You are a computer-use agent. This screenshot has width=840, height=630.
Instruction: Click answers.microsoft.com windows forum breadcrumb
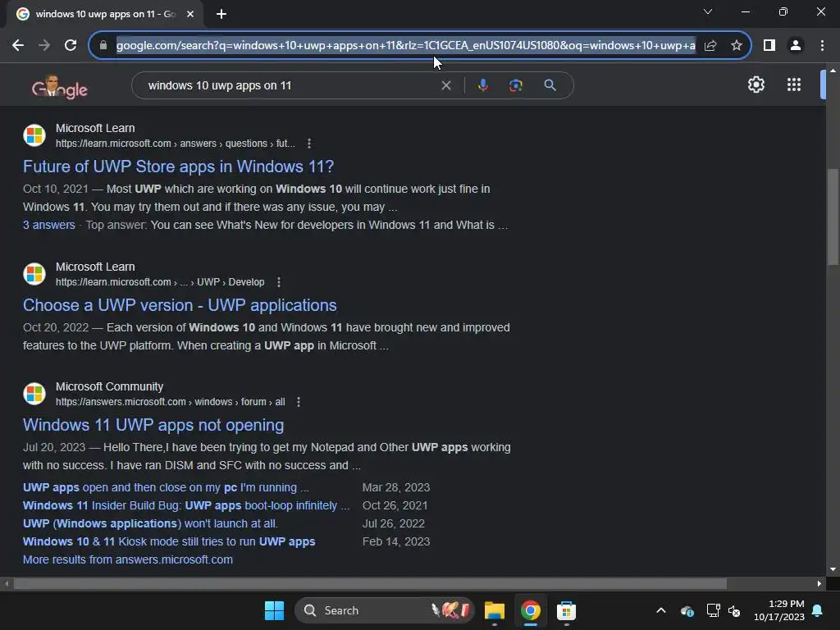click(x=170, y=402)
